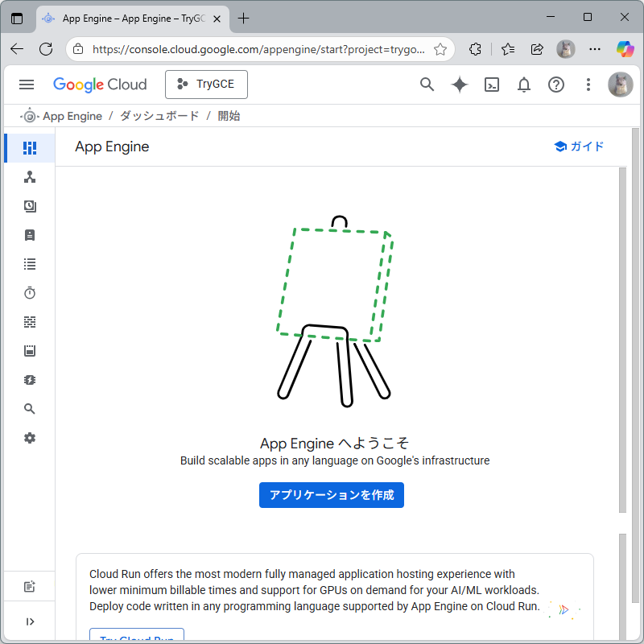View site information lock icon
The height and width of the screenshot is (644, 644).
pos(78,49)
